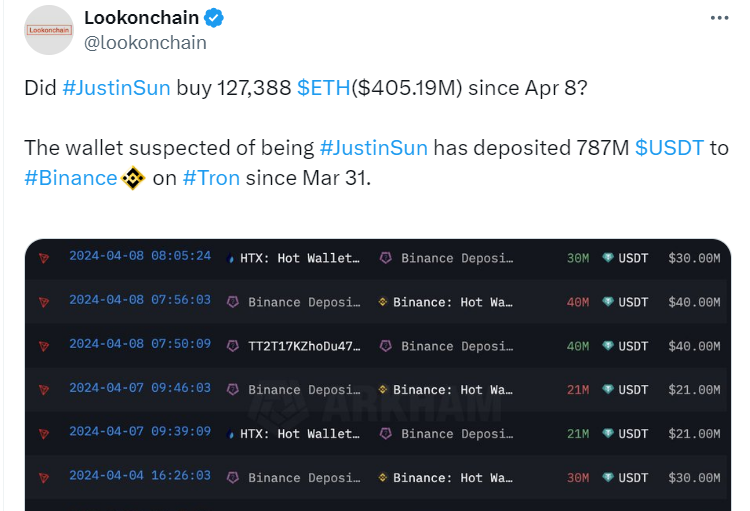Open the tweet's three-dot more menu
The image size is (750, 511).
[x=720, y=18]
